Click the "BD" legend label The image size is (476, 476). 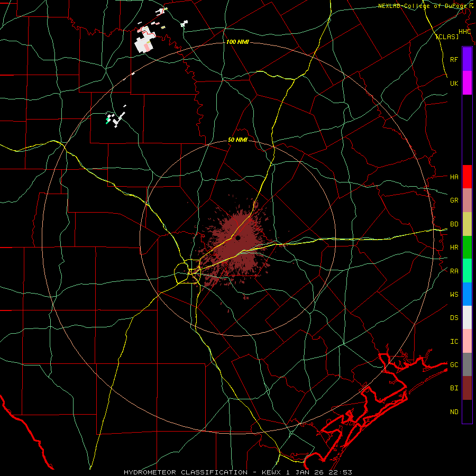[454, 224]
